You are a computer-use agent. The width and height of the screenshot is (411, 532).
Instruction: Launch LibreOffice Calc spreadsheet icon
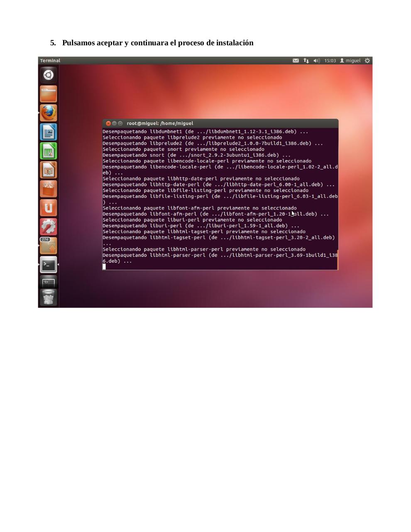pyautogui.click(x=48, y=151)
